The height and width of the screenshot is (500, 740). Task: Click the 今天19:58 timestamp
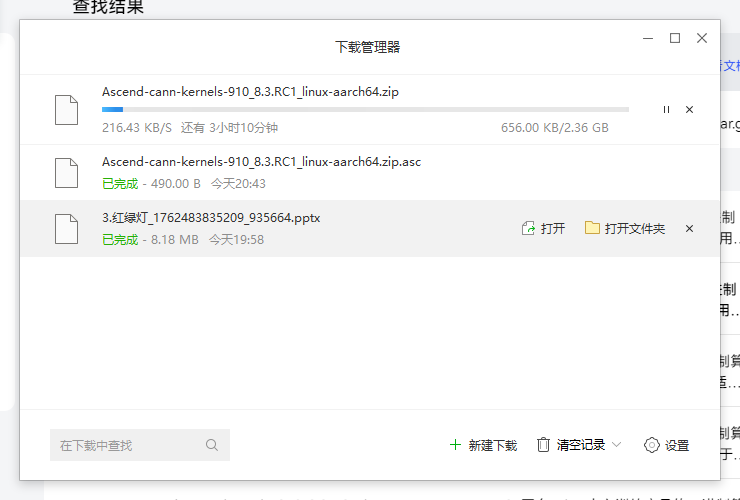point(236,240)
